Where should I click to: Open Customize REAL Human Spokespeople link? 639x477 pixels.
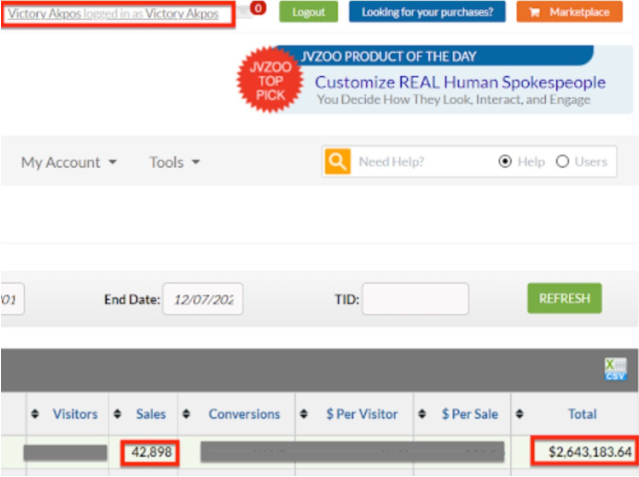tap(460, 82)
